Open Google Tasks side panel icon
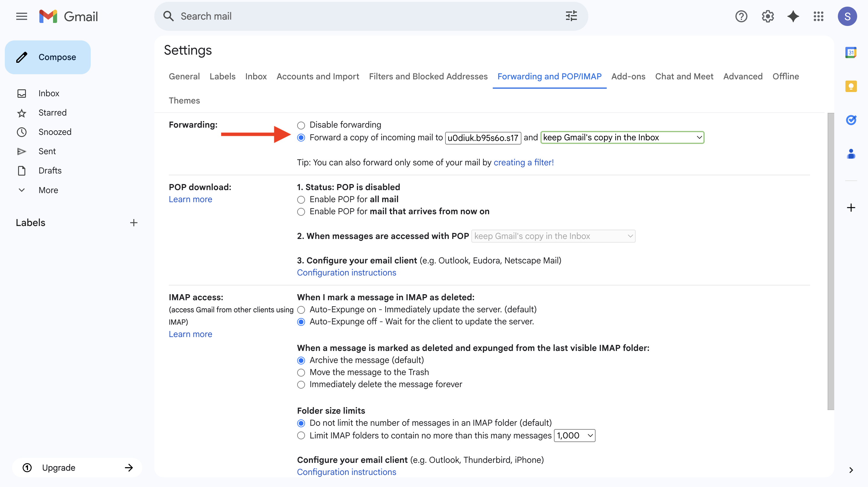Viewport: 868px width, 487px height. [851, 120]
